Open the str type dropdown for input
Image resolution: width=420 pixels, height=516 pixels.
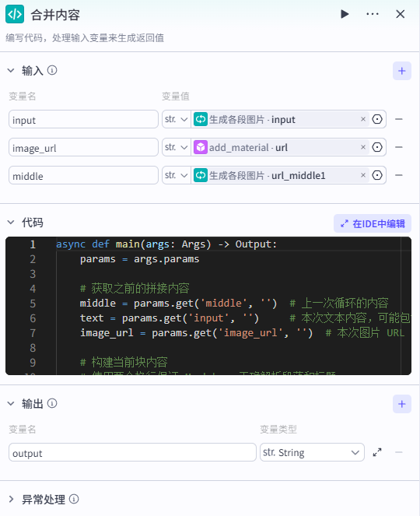(177, 119)
